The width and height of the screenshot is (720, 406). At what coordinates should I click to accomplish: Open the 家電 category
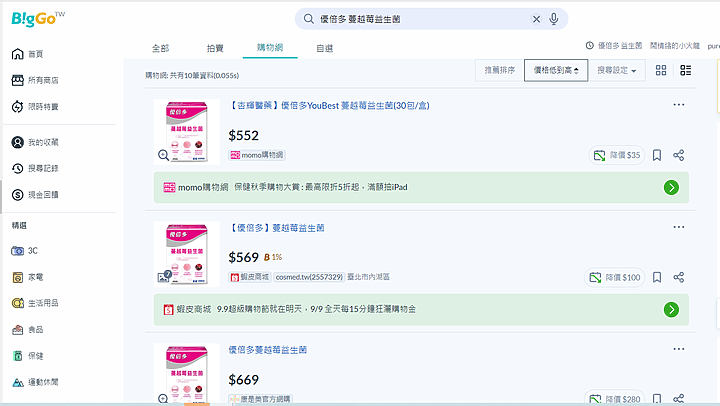click(x=28, y=277)
